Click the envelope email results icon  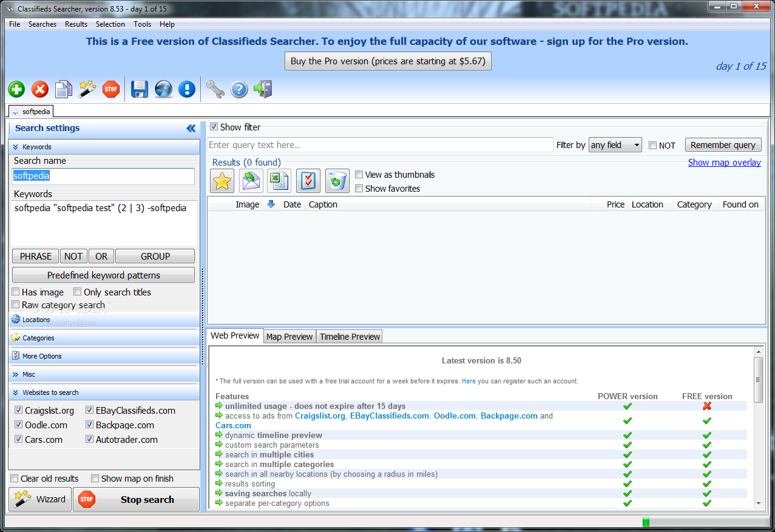(x=251, y=181)
